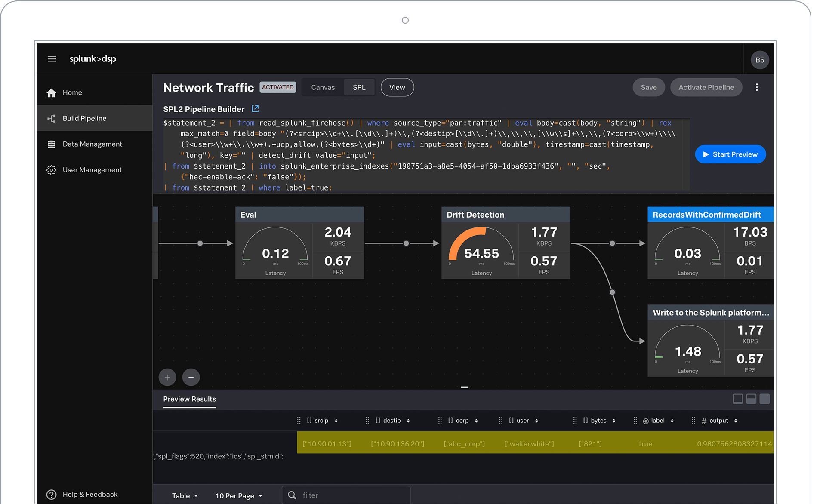826x504 pixels.
Task: Click the preview panel resize handle
Action: pos(465,387)
